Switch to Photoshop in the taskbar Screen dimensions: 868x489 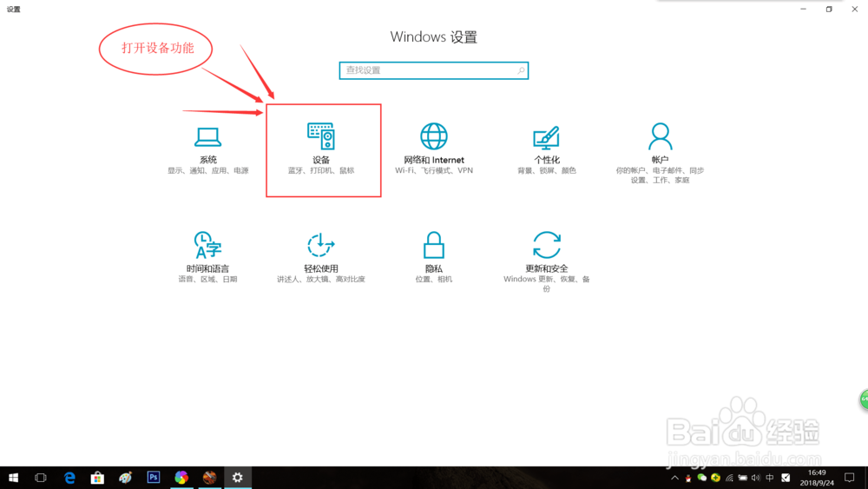pos(154,478)
